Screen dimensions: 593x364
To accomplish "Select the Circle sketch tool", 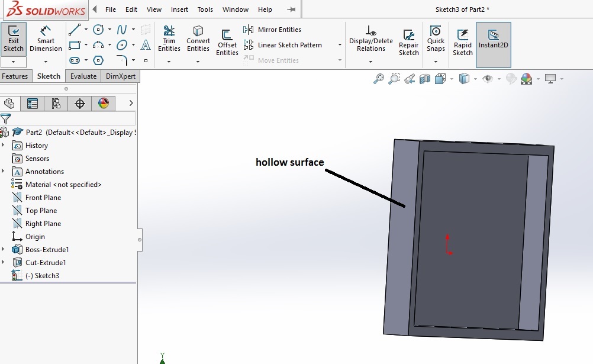I will [98, 30].
